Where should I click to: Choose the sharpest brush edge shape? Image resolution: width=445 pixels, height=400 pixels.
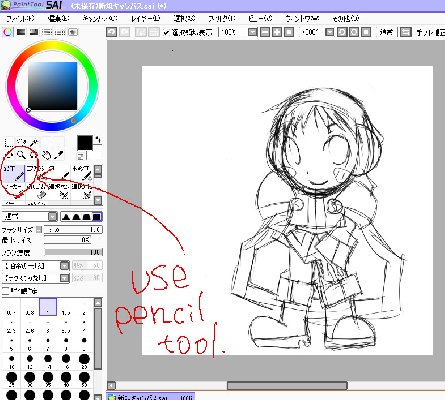[66, 217]
